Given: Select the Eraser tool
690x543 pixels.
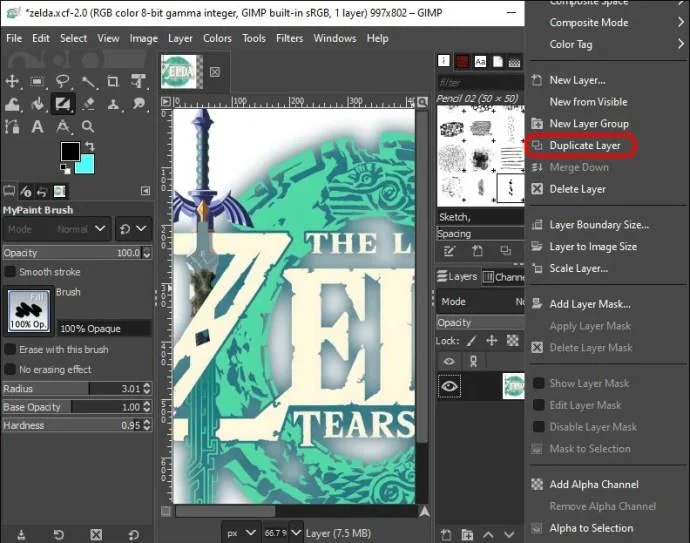Looking at the screenshot, I should (x=88, y=104).
